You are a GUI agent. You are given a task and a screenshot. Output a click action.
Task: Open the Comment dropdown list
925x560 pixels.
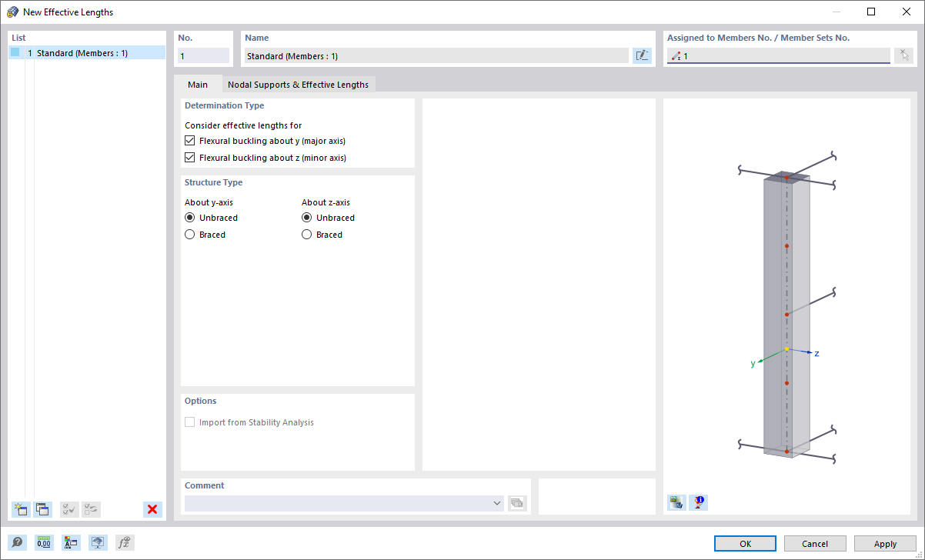(x=496, y=503)
